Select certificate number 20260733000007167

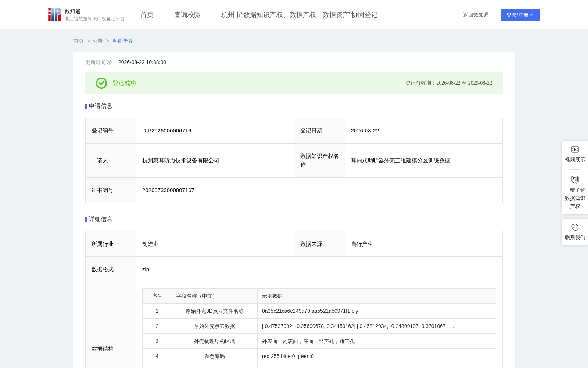coord(168,190)
